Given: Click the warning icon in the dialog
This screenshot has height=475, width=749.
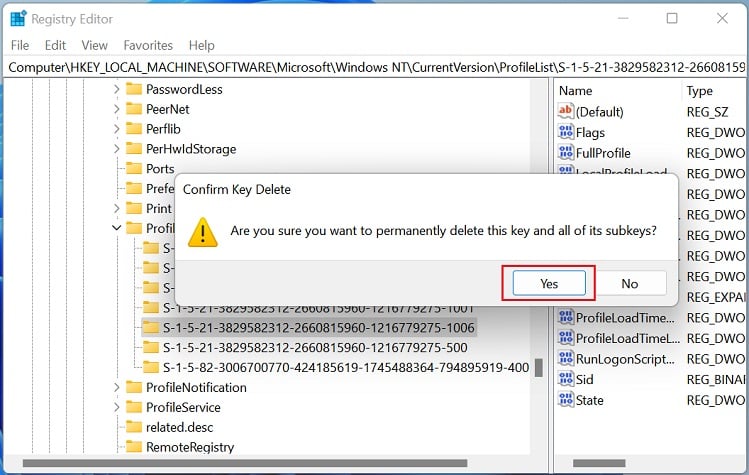Looking at the screenshot, I should tap(203, 233).
